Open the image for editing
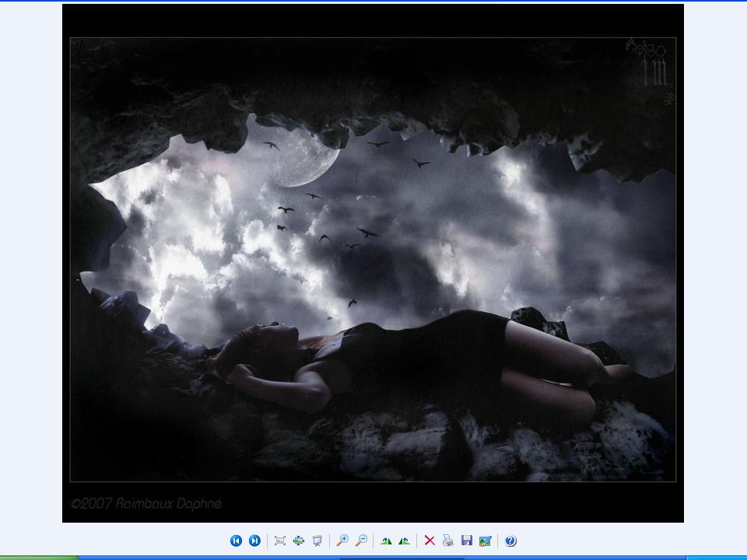The image size is (747, 560). tap(485, 541)
